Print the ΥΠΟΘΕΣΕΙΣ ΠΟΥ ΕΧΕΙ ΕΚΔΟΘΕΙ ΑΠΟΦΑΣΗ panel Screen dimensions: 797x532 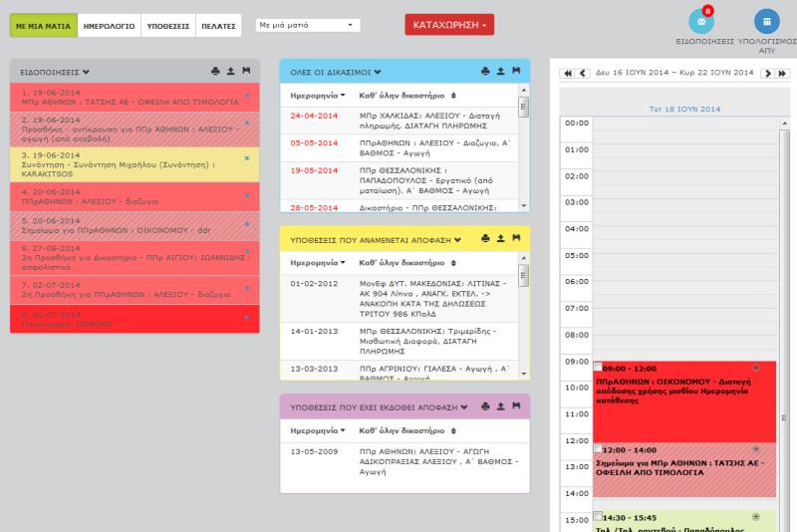click(485, 406)
